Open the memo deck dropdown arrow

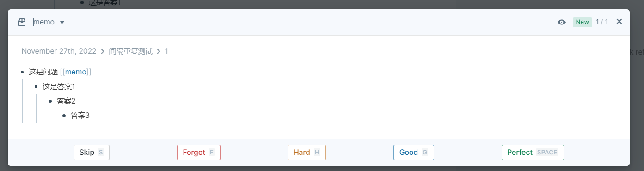pos(62,22)
